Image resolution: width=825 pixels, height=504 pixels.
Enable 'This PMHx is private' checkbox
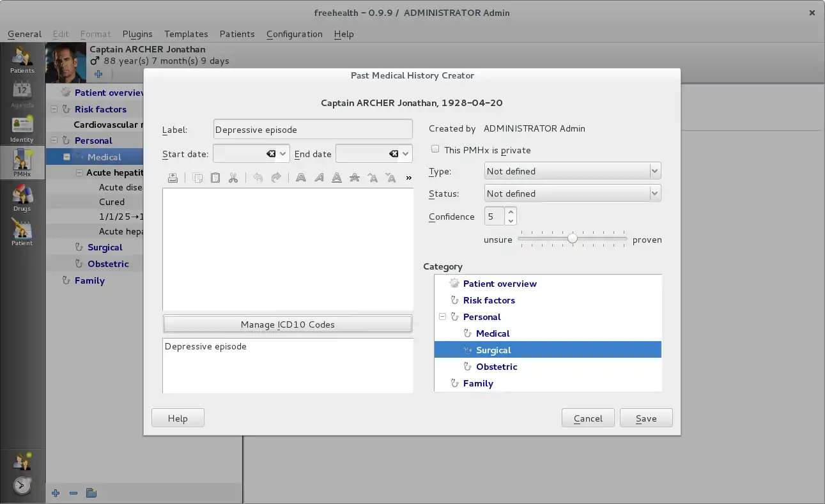tap(435, 149)
